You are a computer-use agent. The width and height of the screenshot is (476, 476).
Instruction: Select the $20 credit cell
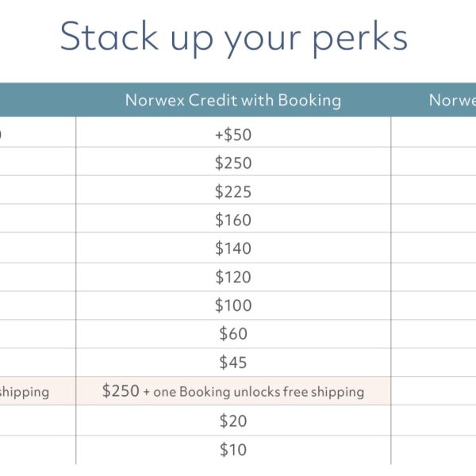pyautogui.click(x=232, y=420)
